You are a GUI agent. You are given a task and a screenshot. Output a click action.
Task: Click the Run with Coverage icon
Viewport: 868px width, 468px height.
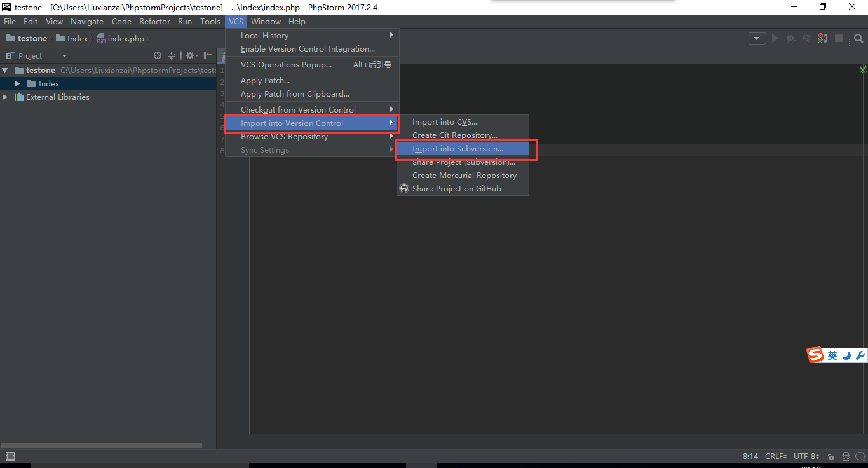pos(807,38)
